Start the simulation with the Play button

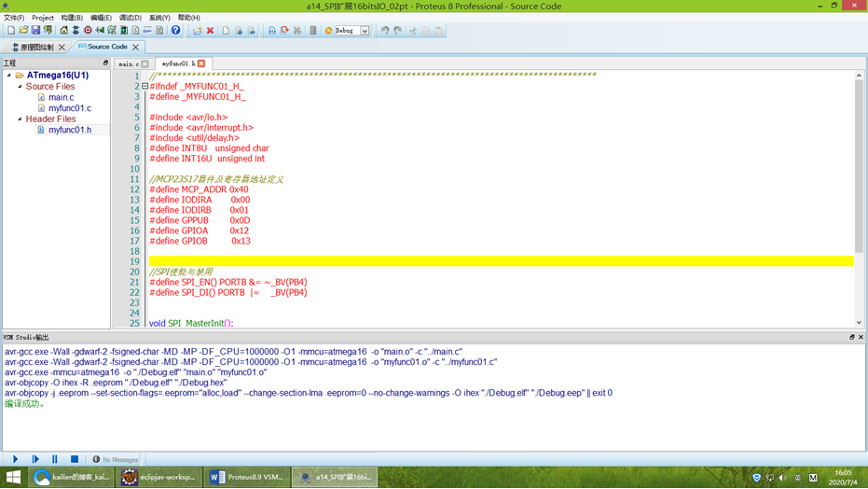tap(16, 459)
